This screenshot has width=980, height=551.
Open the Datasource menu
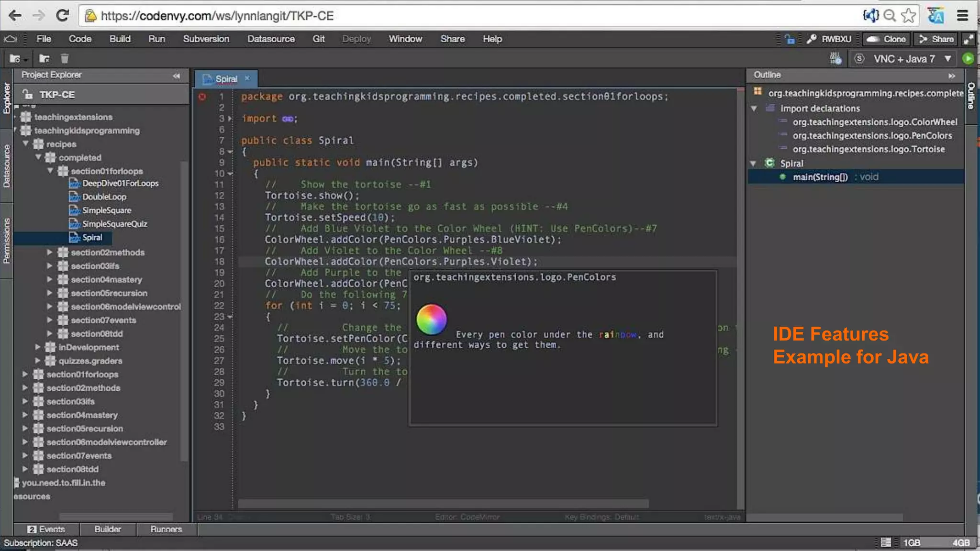pos(271,39)
